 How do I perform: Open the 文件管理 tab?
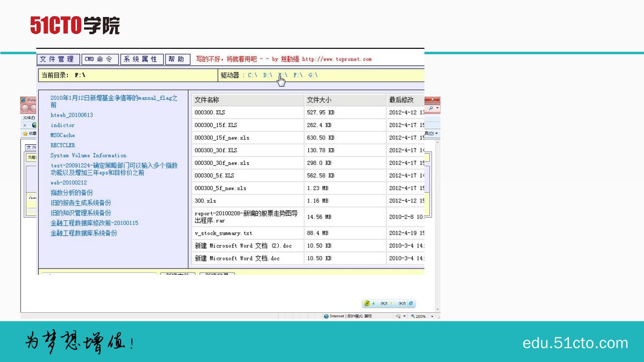pos(58,59)
